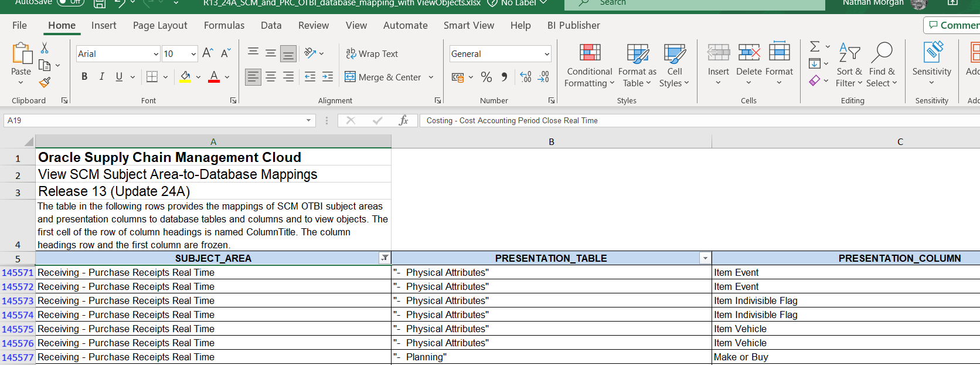This screenshot has height=365, width=980.
Task: Open Find & Select menu
Action: (x=882, y=65)
